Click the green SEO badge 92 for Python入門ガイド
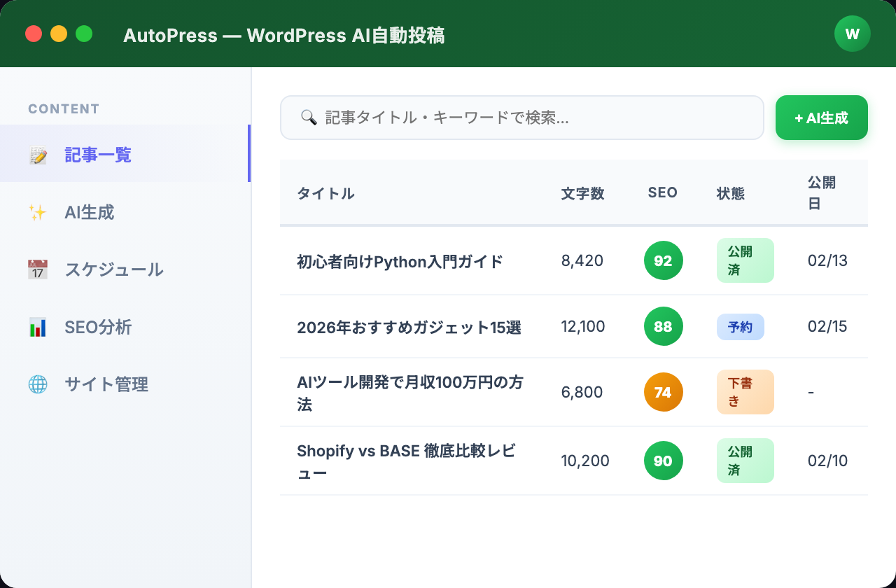This screenshot has height=588, width=896. [663, 260]
